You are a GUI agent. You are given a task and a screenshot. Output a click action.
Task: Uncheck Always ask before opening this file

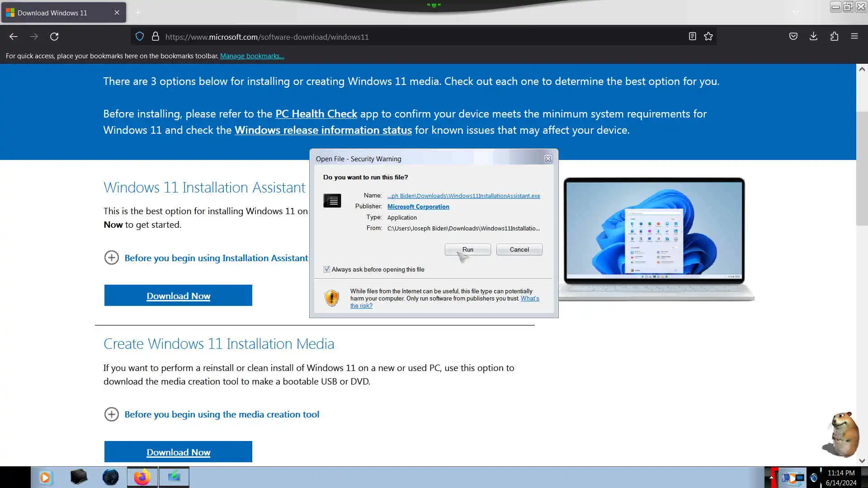(x=327, y=269)
